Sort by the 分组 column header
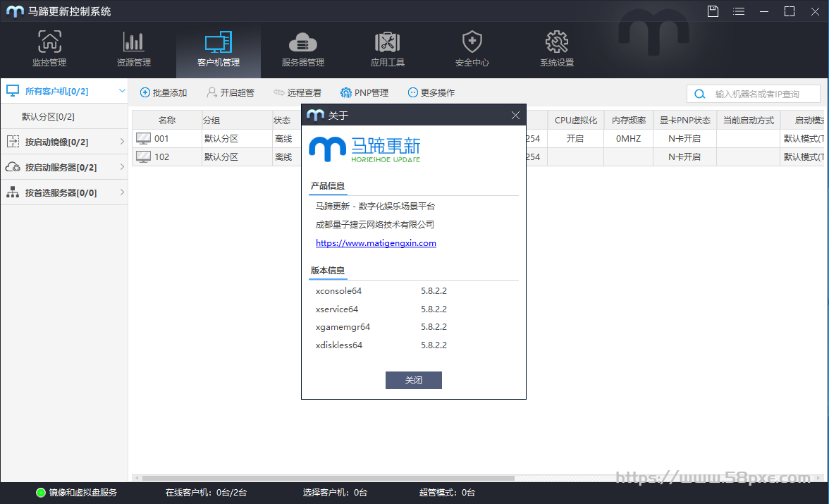Screen dimensions: 829x504 click(x=237, y=120)
